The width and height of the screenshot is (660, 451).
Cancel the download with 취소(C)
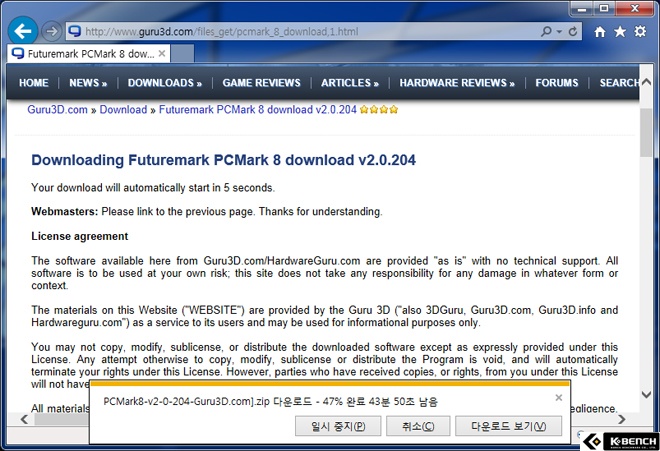pyautogui.click(x=418, y=426)
